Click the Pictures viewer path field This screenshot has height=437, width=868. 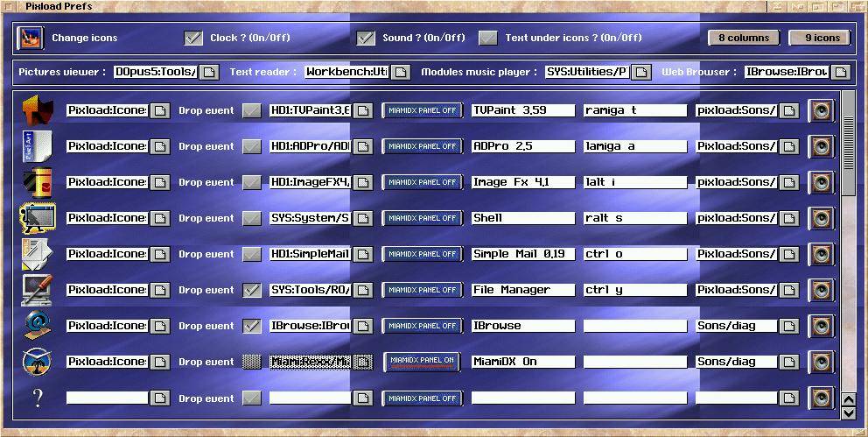click(x=156, y=72)
